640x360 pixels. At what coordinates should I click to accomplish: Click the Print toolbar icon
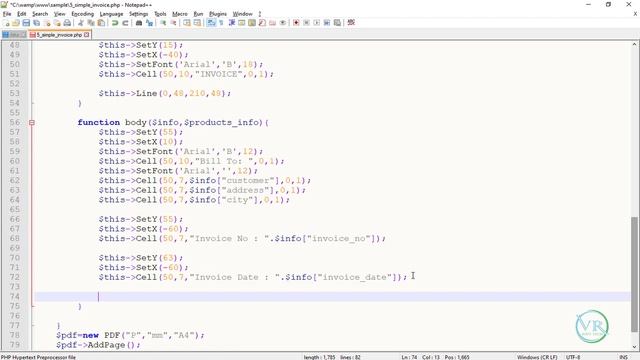coord(67,23)
